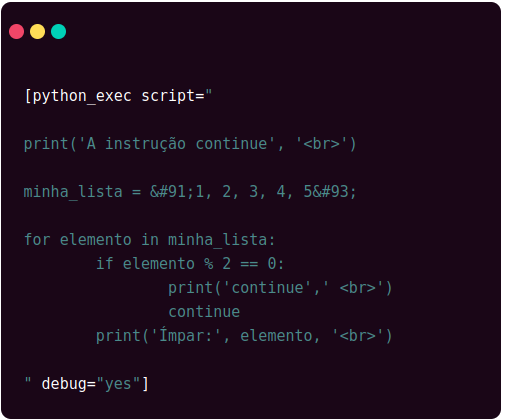505x420 pixels.
Task: Click the yellow minimize dot
Action: [37, 32]
